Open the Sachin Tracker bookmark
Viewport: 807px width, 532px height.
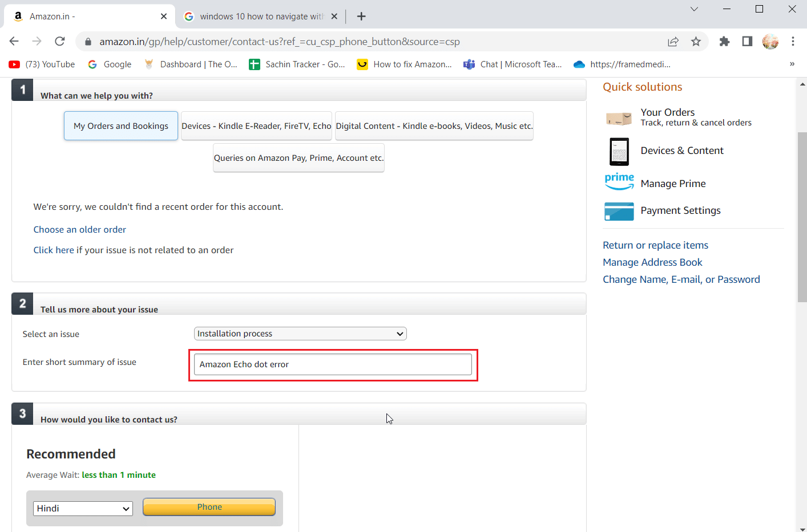tap(297, 64)
